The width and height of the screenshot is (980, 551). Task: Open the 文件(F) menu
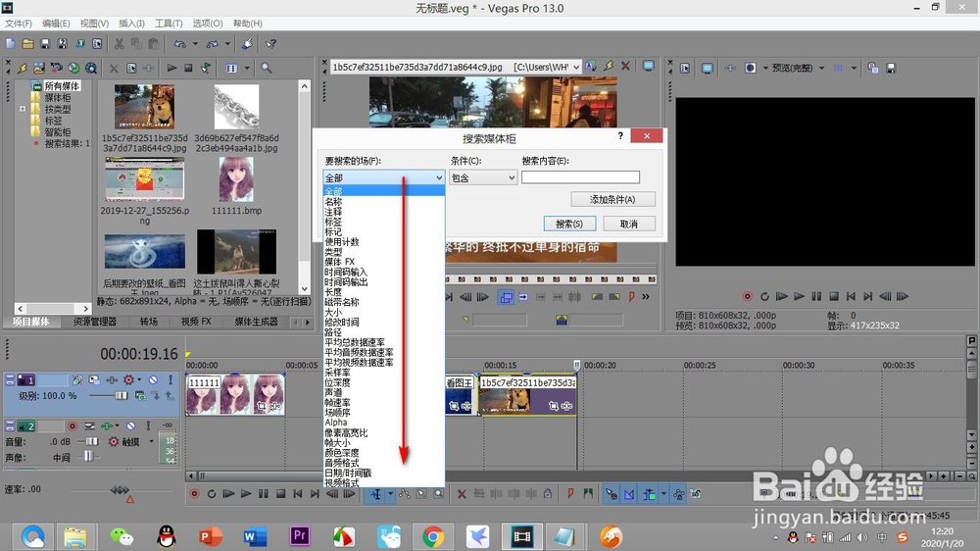(x=18, y=24)
